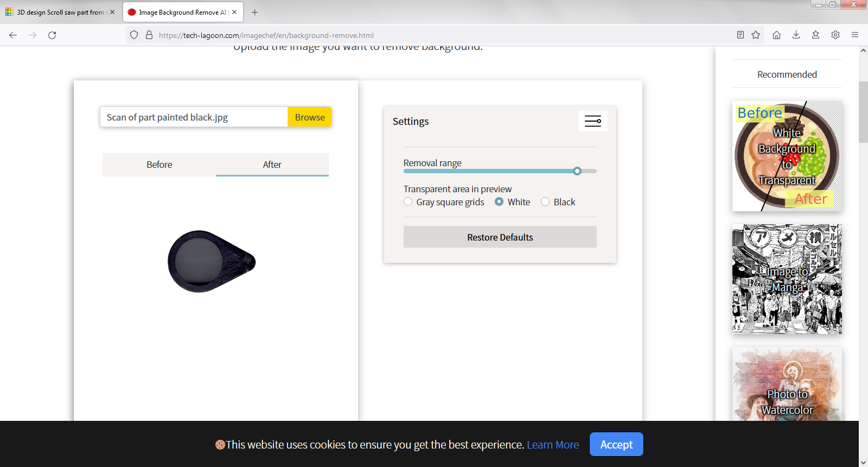Open the bookmarks menu icon in toolbar

tap(815, 35)
